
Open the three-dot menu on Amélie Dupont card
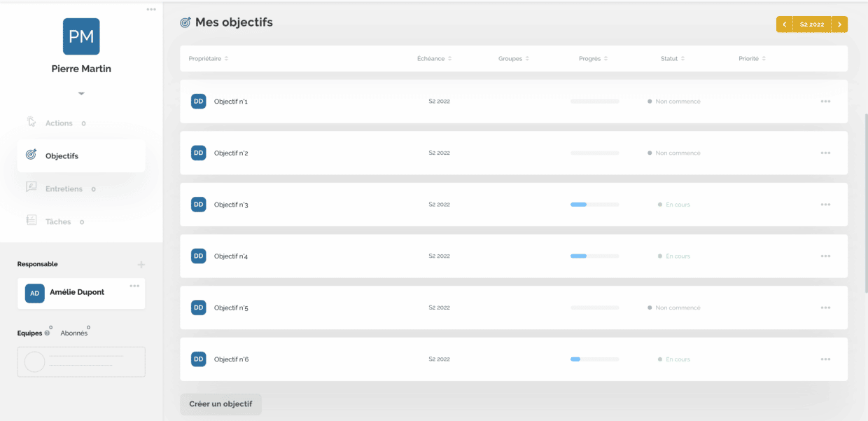[134, 286]
